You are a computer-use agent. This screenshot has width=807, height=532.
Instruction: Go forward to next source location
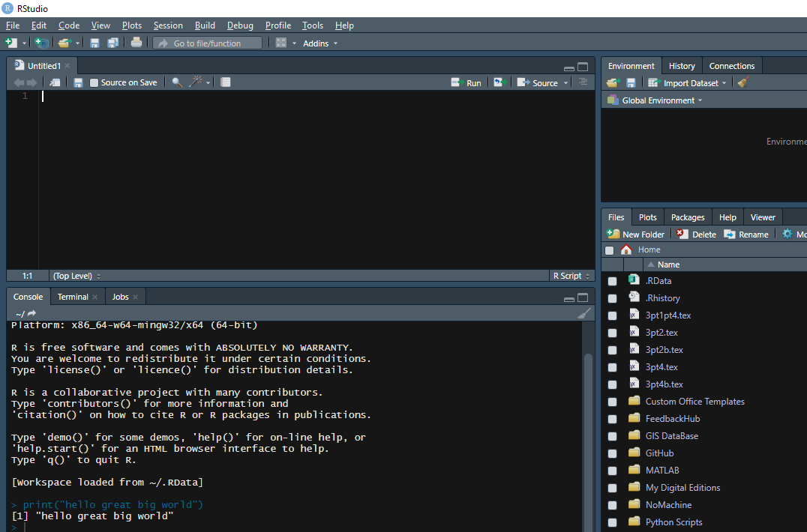pyautogui.click(x=32, y=82)
